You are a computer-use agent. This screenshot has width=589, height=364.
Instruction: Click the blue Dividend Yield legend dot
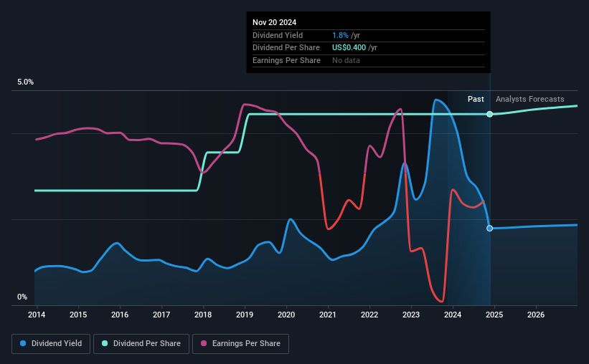[23, 343]
